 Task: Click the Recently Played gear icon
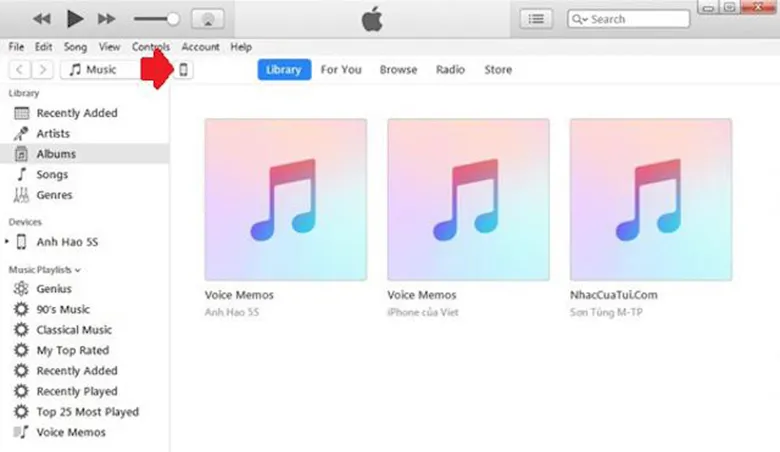(x=21, y=391)
